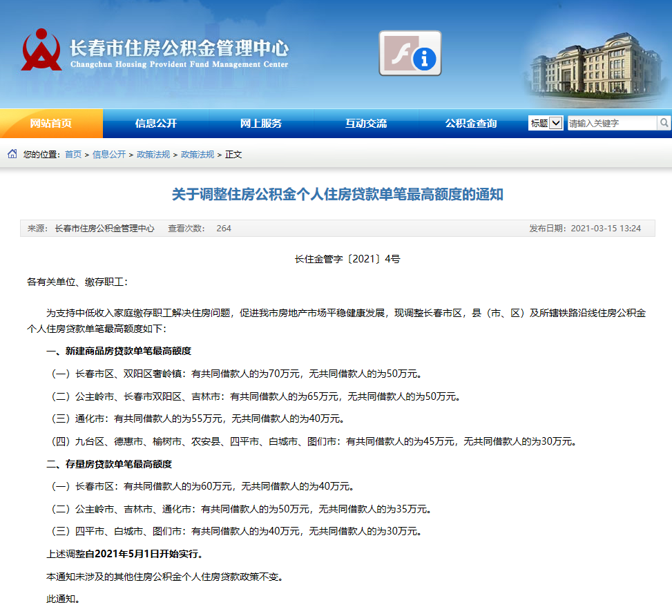This screenshot has height=616, width=672.
Task: Click the notice title about 住房公积金贷款额度
Action: click(x=336, y=195)
